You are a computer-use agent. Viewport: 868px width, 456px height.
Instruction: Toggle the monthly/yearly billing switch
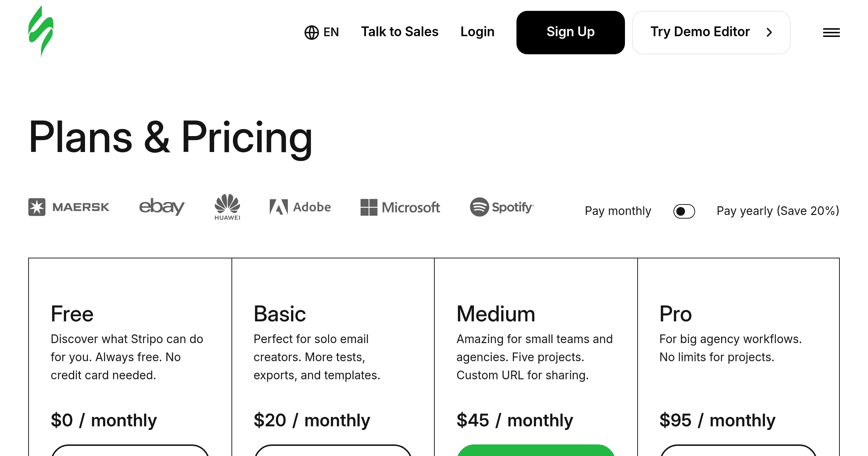coord(684,211)
